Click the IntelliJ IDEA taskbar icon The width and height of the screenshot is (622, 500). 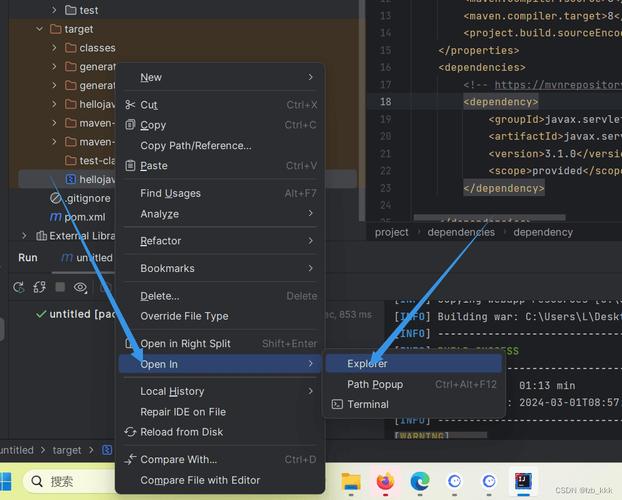point(522,481)
